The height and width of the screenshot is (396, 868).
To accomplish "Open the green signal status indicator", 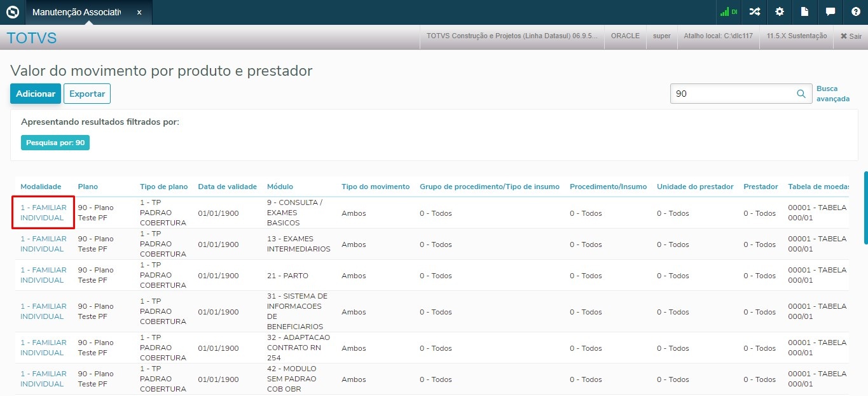I will point(728,12).
